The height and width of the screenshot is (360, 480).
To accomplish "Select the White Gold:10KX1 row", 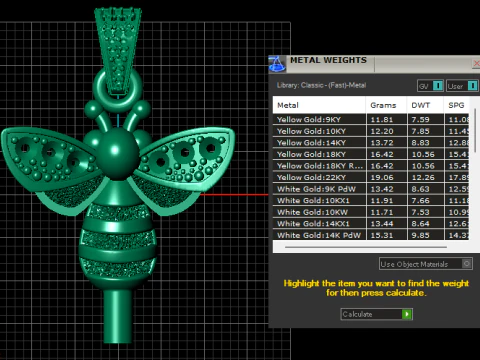I will click(x=371, y=200).
